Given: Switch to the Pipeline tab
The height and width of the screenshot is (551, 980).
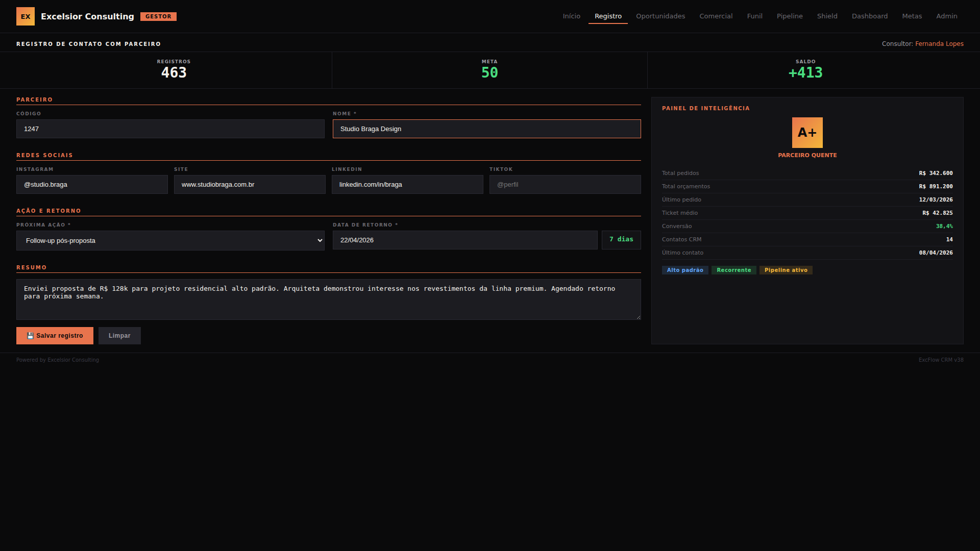Looking at the screenshot, I should point(789,16).
